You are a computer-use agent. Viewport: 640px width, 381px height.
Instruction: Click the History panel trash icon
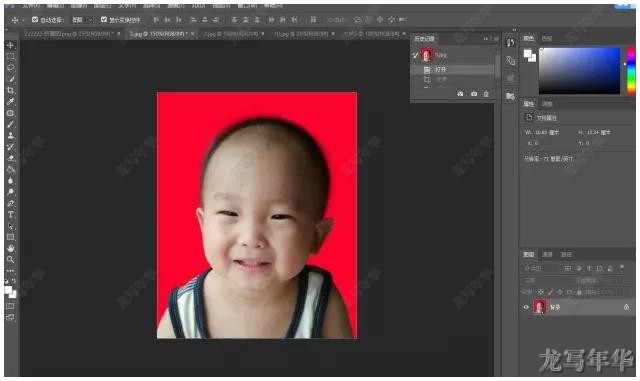pyautogui.click(x=486, y=94)
